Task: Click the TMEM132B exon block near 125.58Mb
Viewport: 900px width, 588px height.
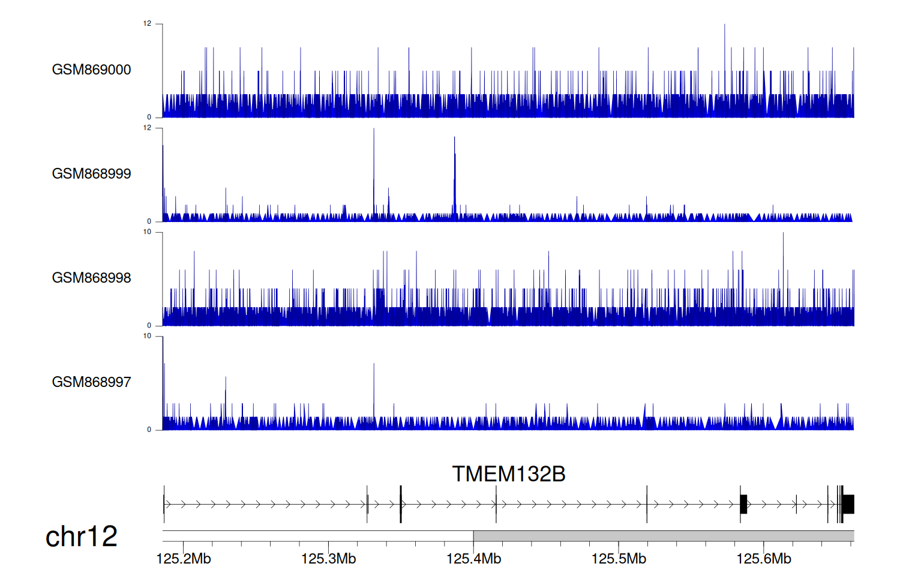Action: (x=743, y=505)
